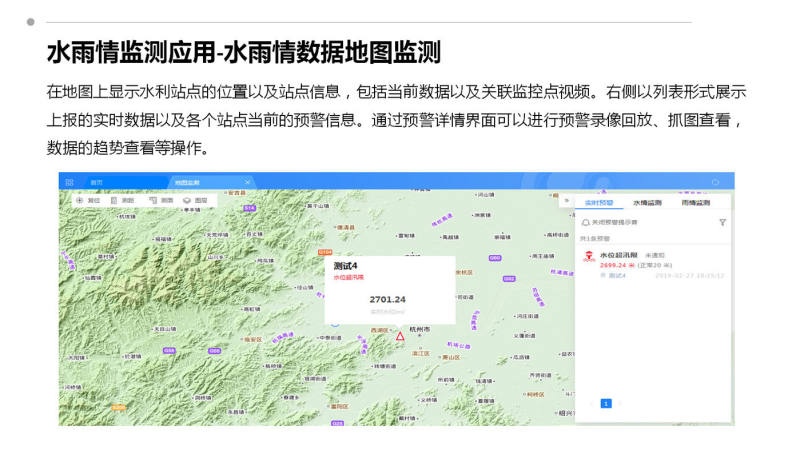Open the 图层 layers control
The height and width of the screenshot is (450, 800).
(x=195, y=200)
